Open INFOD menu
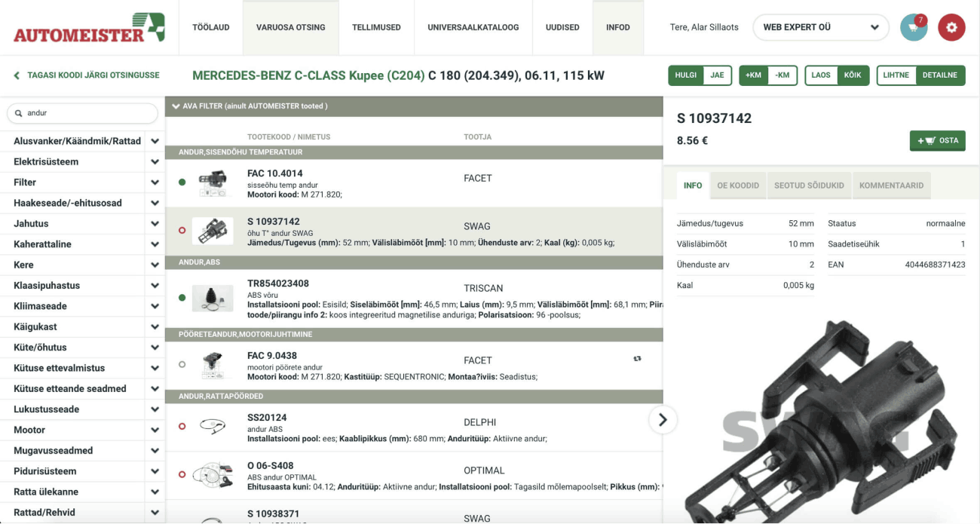The image size is (980, 524). 618,28
